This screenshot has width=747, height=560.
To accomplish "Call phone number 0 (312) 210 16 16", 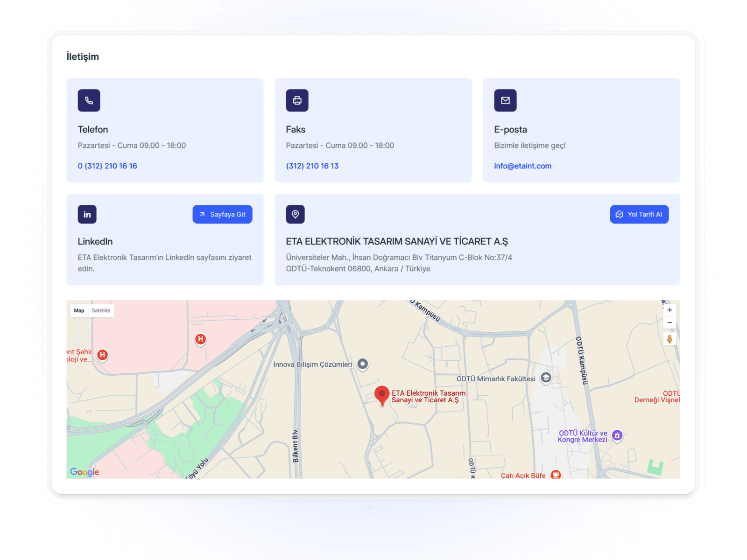I will (107, 166).
